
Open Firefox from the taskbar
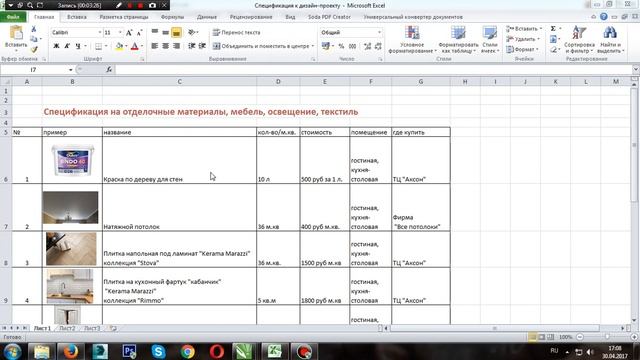pos(71,351)
